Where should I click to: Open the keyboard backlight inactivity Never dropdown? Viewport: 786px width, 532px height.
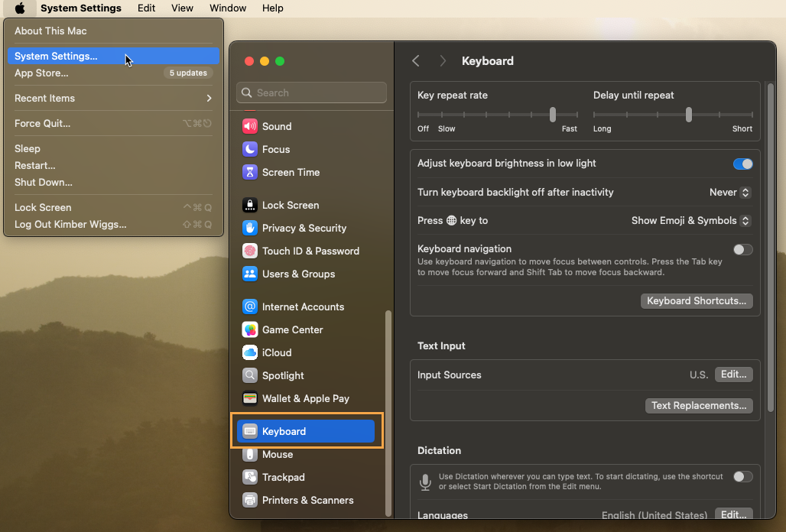730,193
